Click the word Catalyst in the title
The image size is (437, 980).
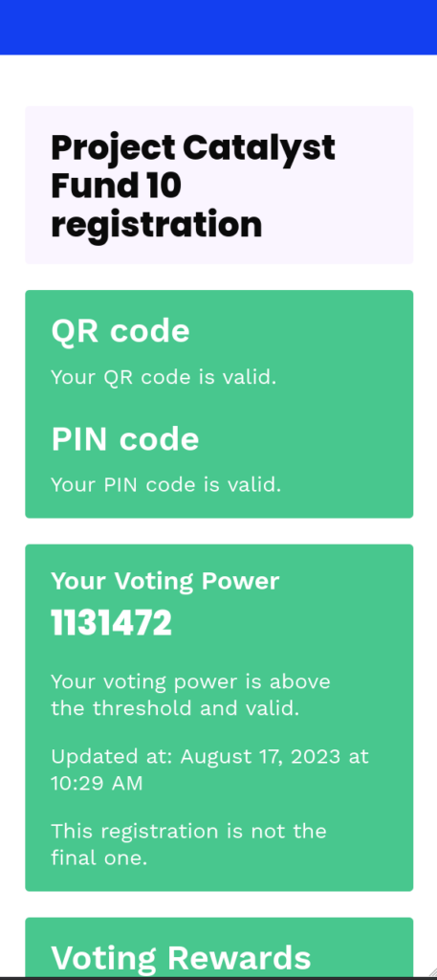tap(259, 148)
